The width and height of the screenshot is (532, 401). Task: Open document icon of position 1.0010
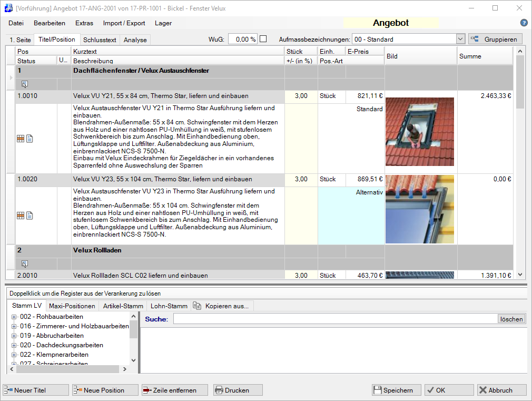(x=29, y=139)
